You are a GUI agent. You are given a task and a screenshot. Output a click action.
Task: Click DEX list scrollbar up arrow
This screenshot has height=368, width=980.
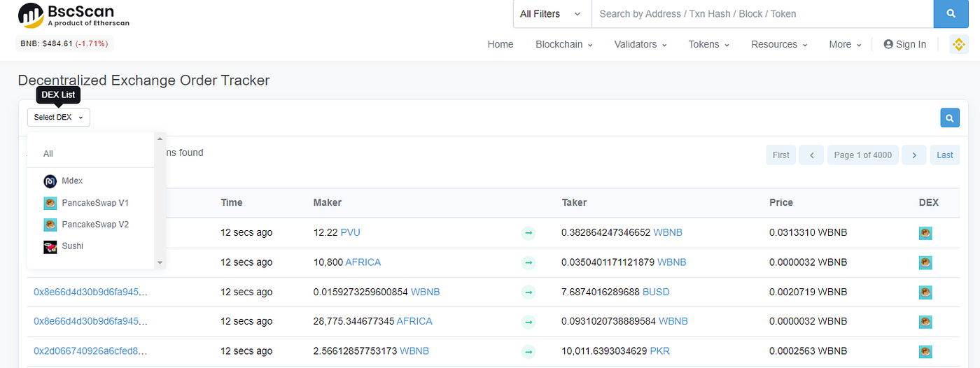point(160,139)
